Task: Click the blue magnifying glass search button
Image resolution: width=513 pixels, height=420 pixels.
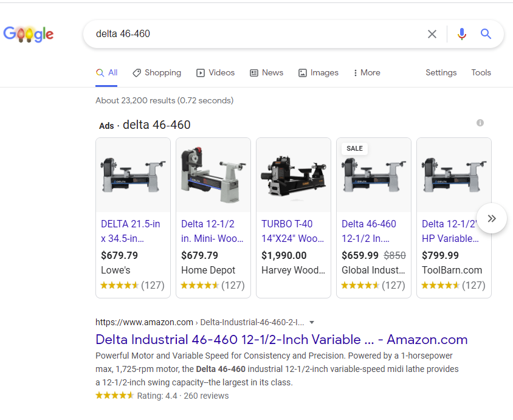Action: 486,34
